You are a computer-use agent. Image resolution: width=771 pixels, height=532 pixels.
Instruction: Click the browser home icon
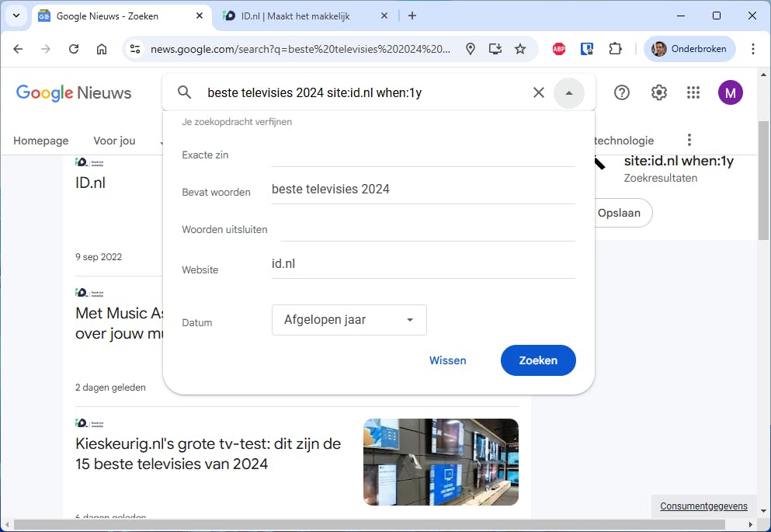101,48
